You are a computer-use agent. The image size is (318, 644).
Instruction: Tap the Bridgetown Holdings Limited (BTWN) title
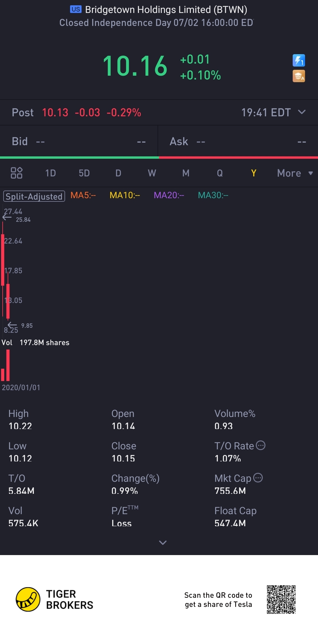[166, 10]
